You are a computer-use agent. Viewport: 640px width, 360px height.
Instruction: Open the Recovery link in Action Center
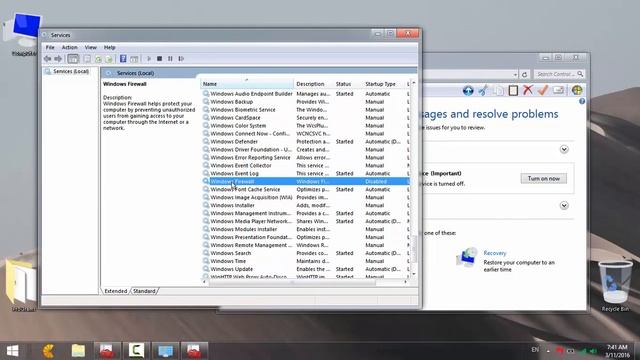(x=494, y=253)
